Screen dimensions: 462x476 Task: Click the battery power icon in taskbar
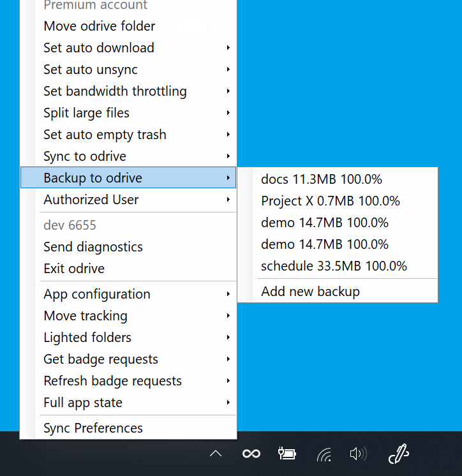point(287,454)
